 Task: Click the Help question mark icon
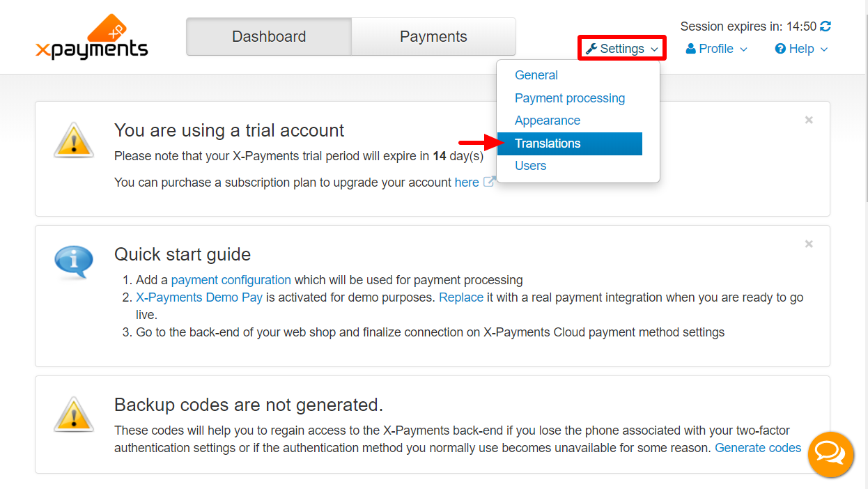tap(780, 49)
